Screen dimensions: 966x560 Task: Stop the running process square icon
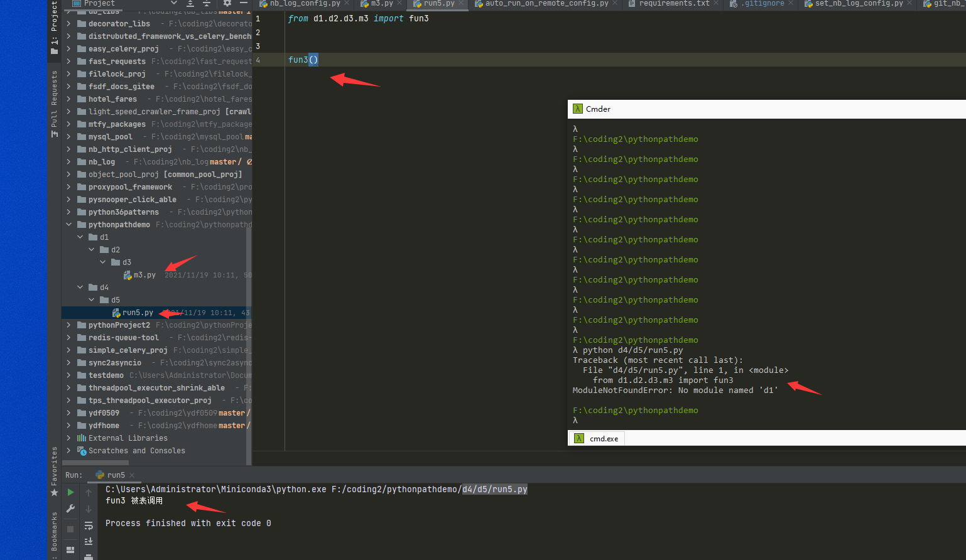70,529
